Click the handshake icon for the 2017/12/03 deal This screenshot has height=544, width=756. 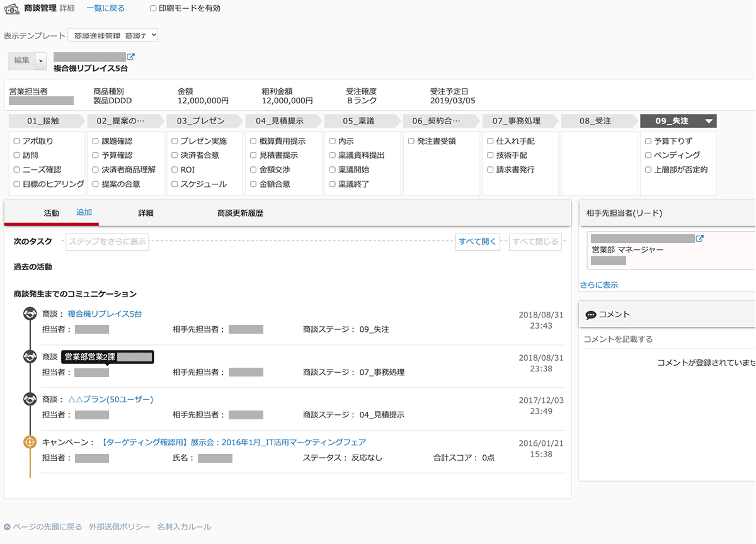coord(30,399)
